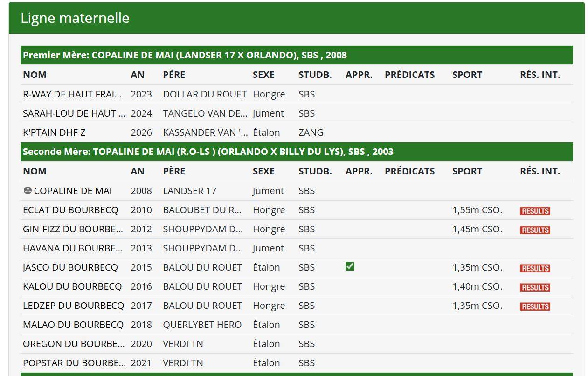The image size is (588, 376).
Task: Open RESULTS badge for ECLAT DU BOURBECQ
Action: [x=535, y=211]
